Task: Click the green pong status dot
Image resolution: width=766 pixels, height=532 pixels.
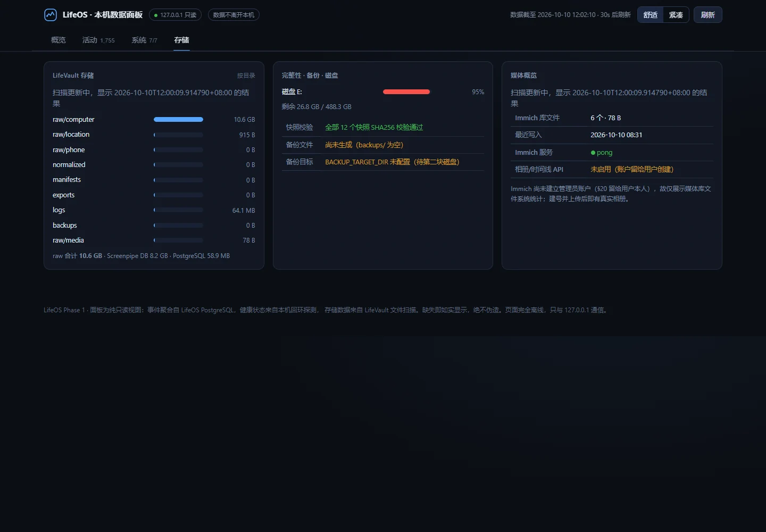Action: (593, 153)
